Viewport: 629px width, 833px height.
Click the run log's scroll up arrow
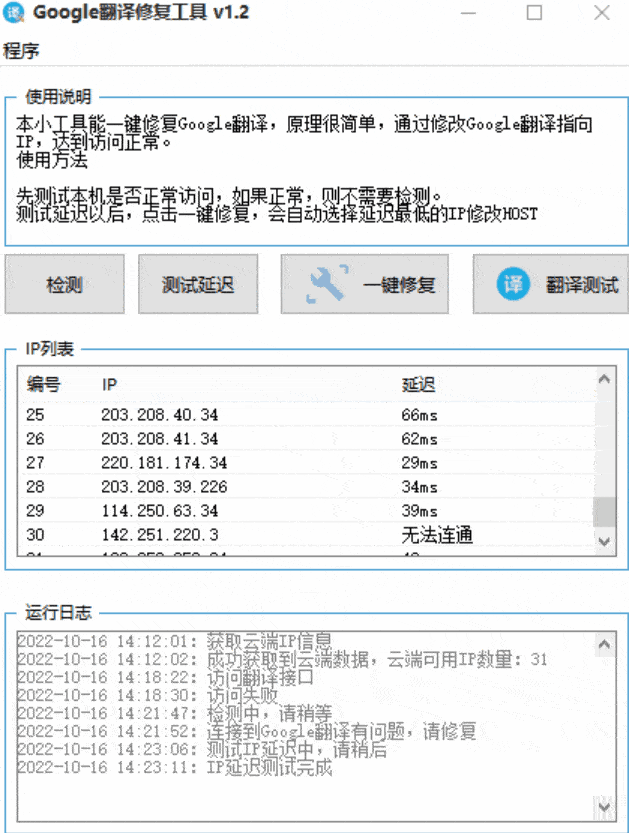(x=604, y=641)
